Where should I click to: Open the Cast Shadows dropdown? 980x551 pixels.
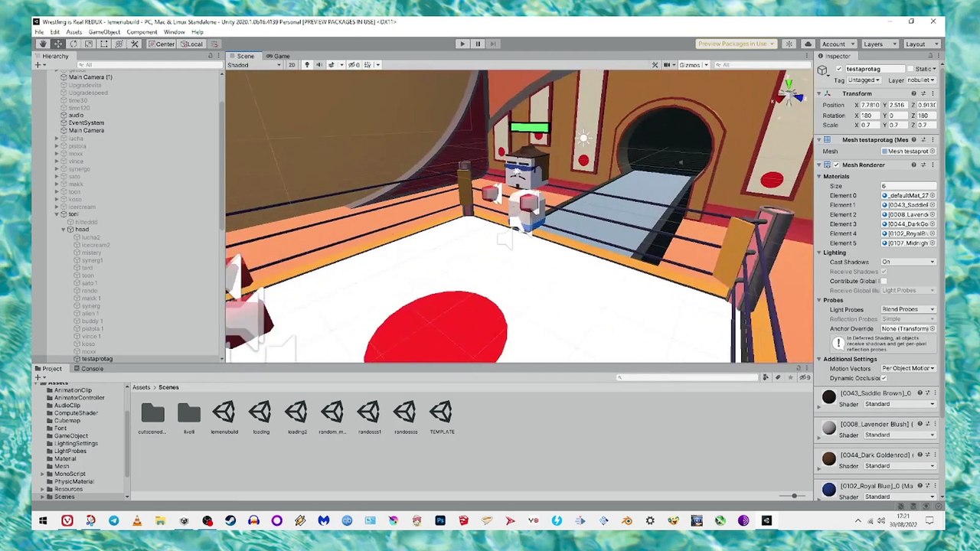click(x=908, y=262)
